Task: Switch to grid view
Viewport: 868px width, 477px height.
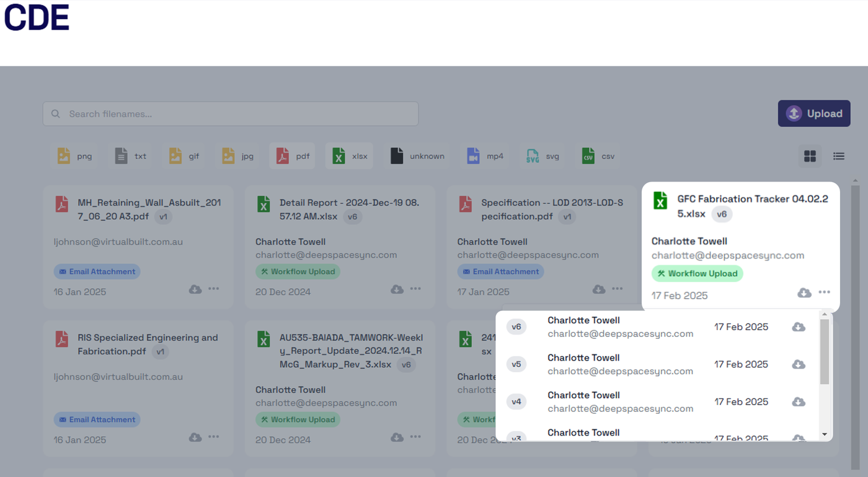Action: (x=810, y=156)
